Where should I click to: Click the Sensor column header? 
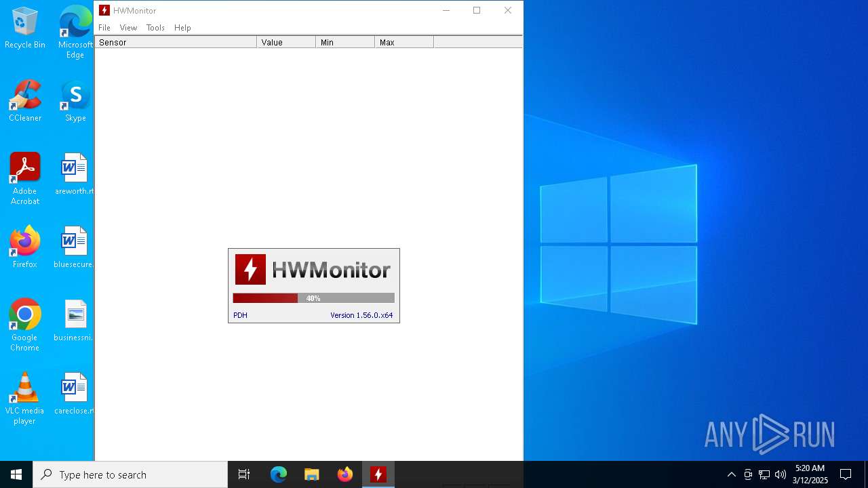(x=176, y=42)
